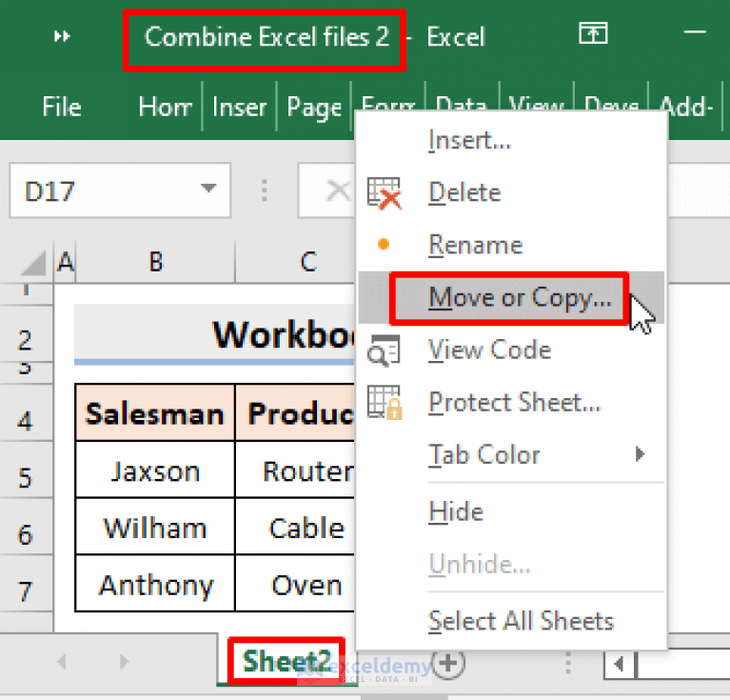This screenshot has height=700, width=730.
Task: Click the Cable cell
Action: pos(296,527)
